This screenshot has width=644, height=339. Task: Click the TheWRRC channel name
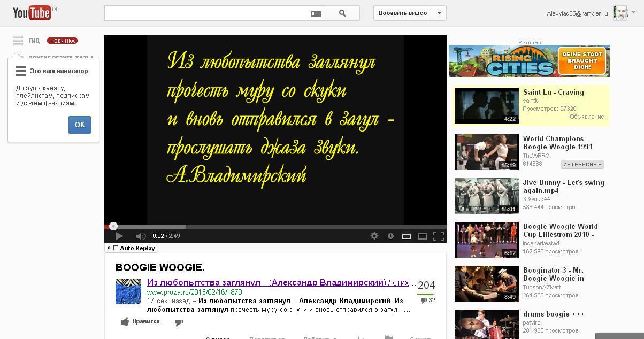coord(536,156)
